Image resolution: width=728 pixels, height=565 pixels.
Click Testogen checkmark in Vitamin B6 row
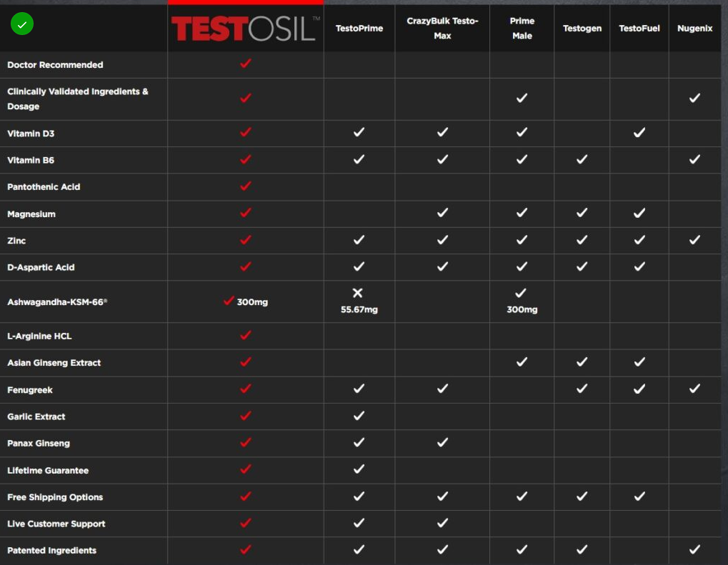[582, 159]
